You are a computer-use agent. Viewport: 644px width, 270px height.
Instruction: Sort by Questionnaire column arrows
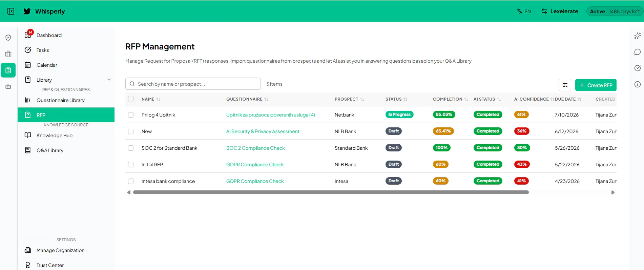[266, 99]
